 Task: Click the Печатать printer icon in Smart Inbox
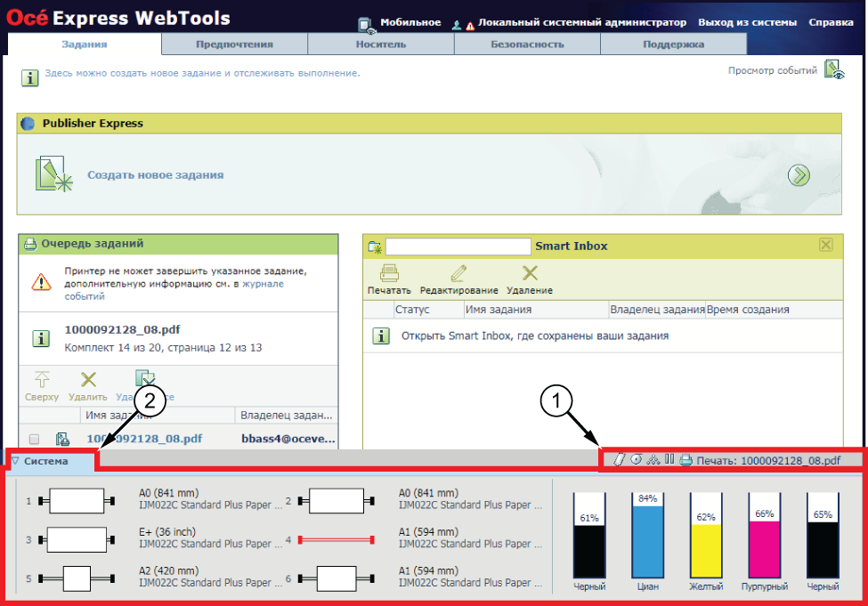pyautogui.click(x=389, y=273)
